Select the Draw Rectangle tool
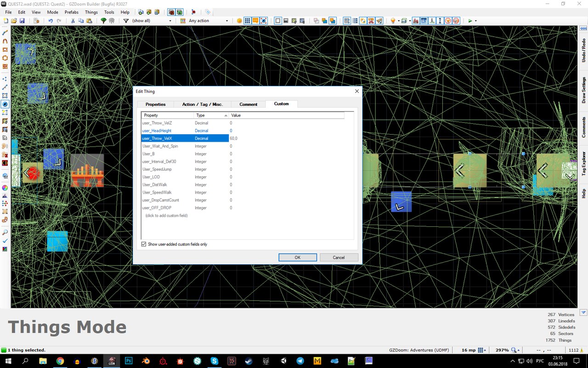 point(5,49)
